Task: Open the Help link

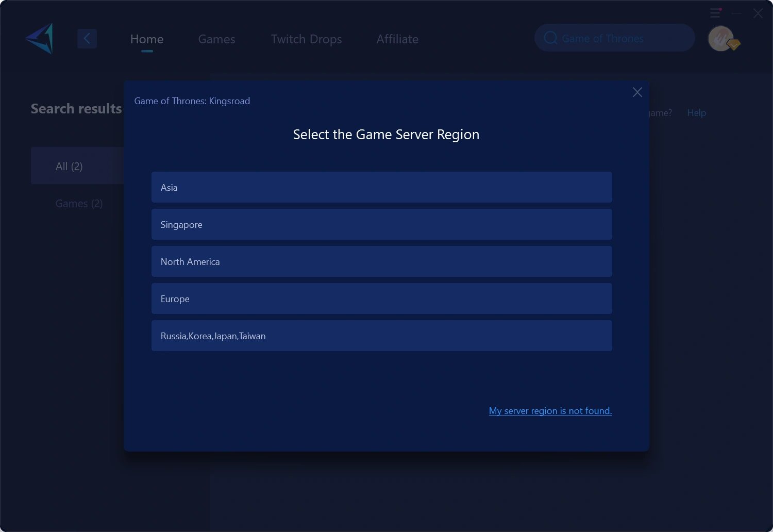Action: point(697,113)
